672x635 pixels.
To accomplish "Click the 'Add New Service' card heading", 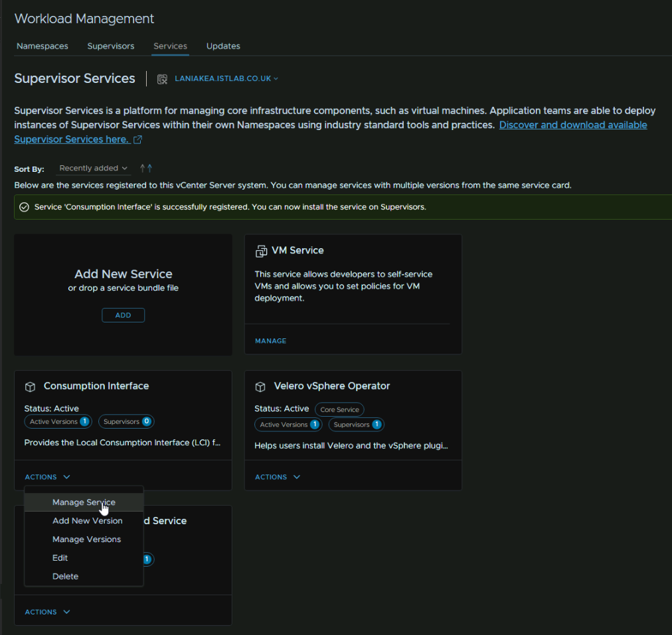I will [124, 274].
